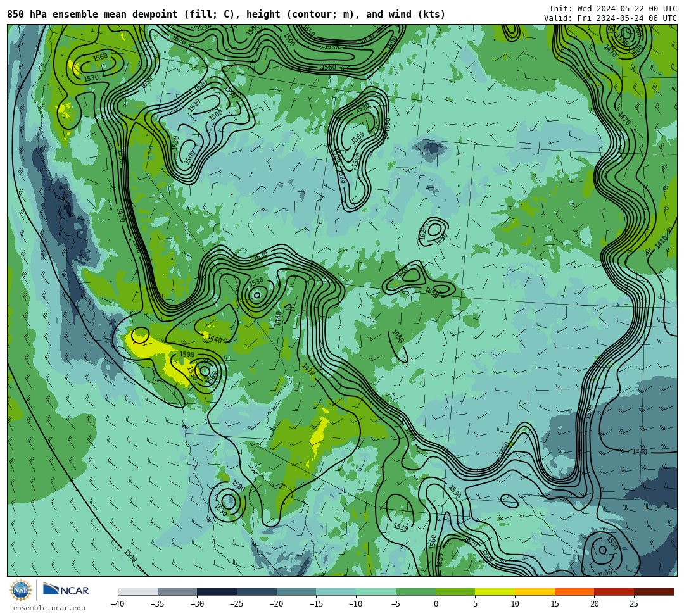Click the '15' colorbar tick label
The image size is (684, 616).
coord(555,604)
